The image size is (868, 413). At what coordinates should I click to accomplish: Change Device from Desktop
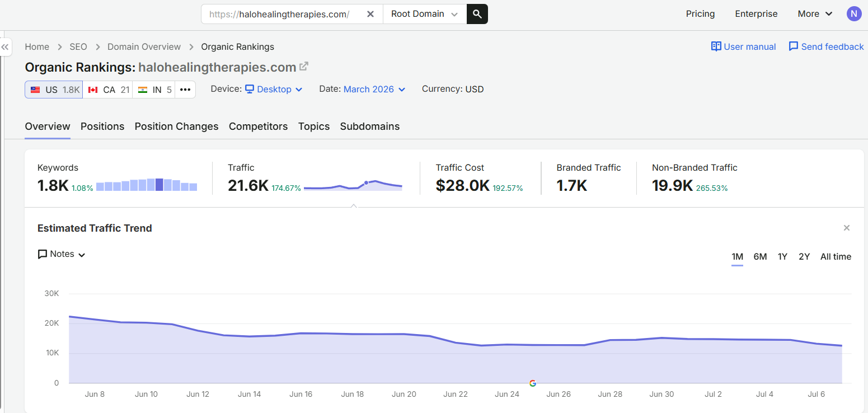274,90
